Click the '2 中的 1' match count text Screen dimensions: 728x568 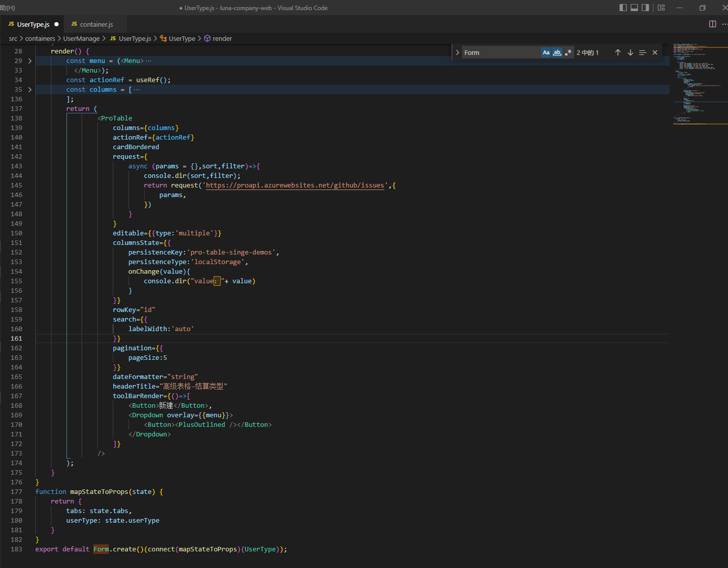[587, 52]
